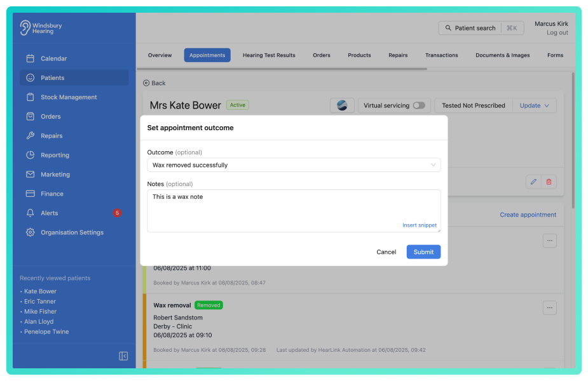Click into the Notes text area
Viewport: 588px width, 381px height.
point(294,211)
